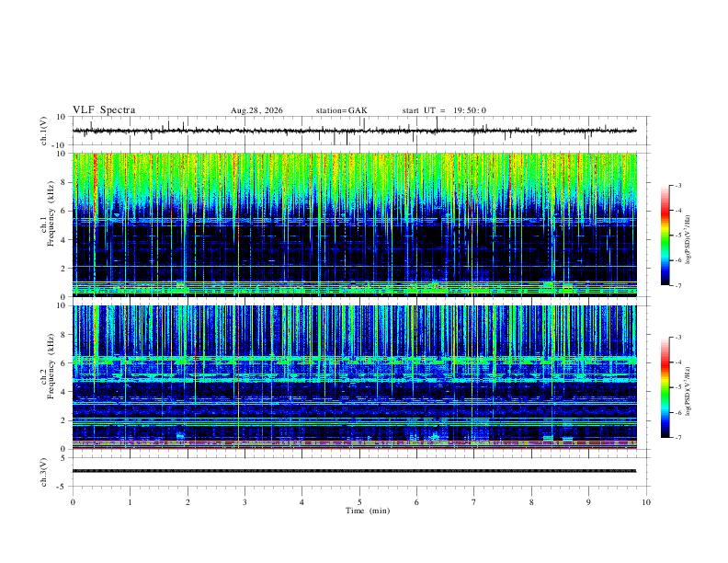Click the 10 minute tick label
This screenshot has width=728, height=563.
click(646, 502)
